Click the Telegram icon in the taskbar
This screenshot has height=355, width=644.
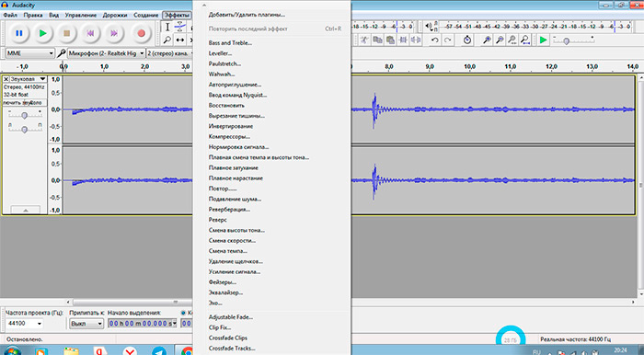(x=159, y=351)
